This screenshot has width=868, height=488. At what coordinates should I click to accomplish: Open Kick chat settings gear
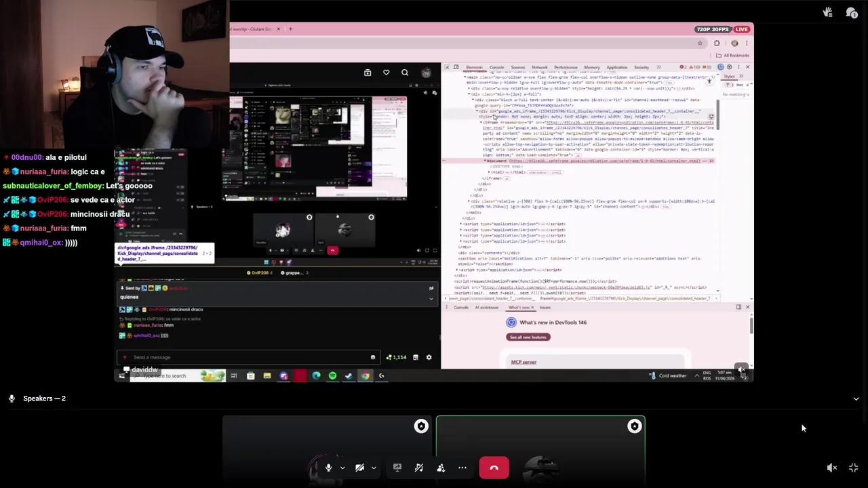tap(429, 357)
